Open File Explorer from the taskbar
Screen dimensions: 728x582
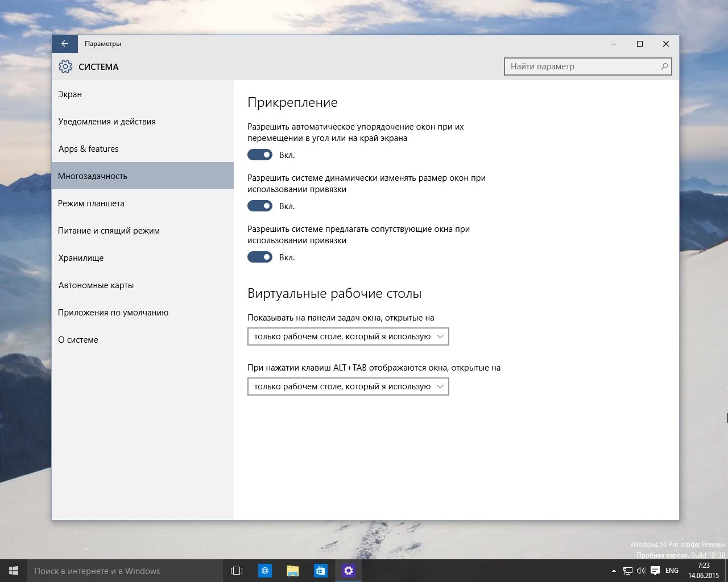[x=292, y=571]
